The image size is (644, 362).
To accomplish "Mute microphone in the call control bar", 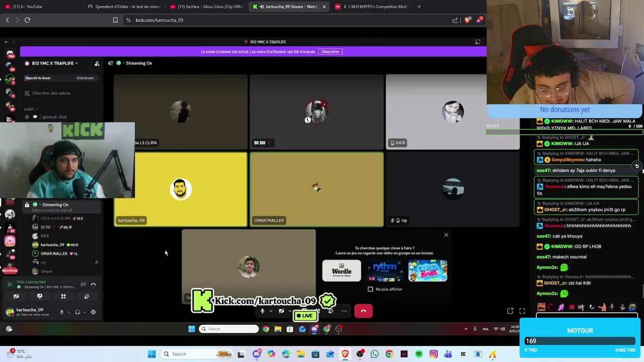I will pos(262,311).
